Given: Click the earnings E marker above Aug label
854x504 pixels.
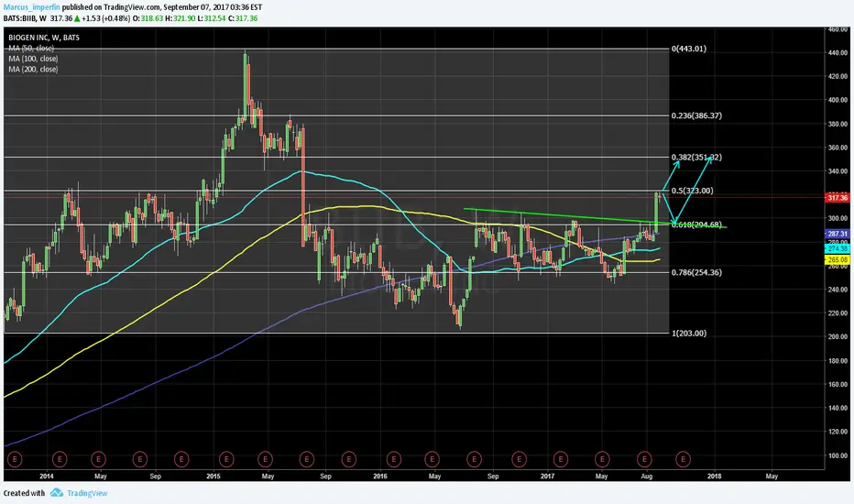Looking at the screenshot, I should (644, 459).
